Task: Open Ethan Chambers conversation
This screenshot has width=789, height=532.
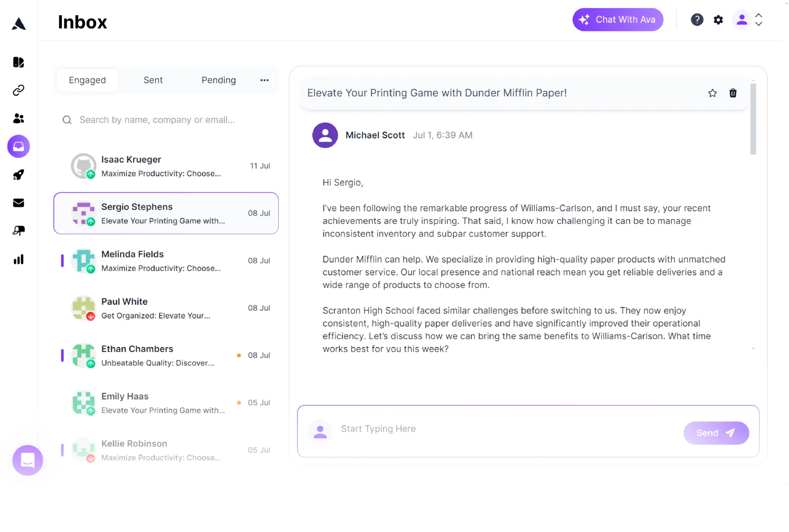Action: point(166,355)
